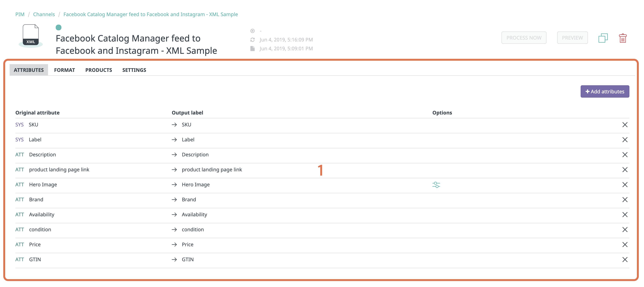Remove the Brand attribute row
The height and width of the screenshot is (287, 644).
coord(625,200)
